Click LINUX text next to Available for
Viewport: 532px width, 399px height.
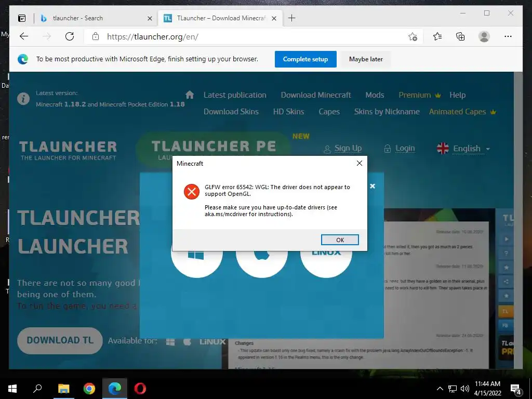(x=212, y=342)
